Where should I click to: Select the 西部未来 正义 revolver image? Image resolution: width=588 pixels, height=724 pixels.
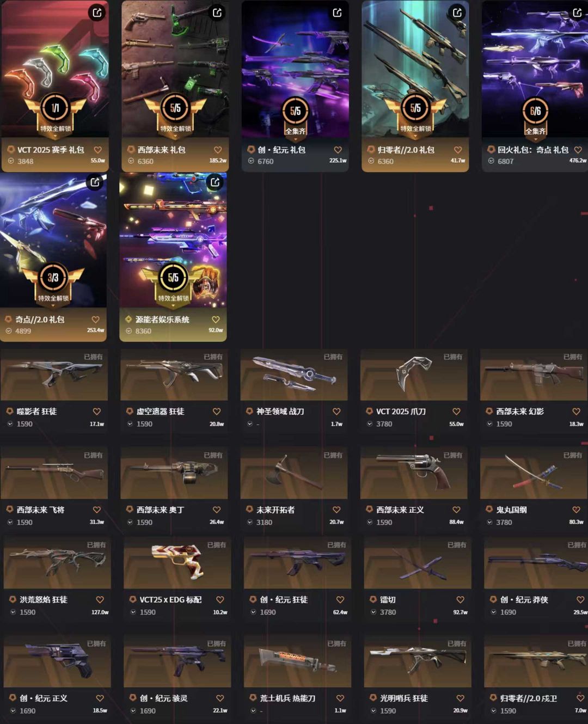[414, 473]
